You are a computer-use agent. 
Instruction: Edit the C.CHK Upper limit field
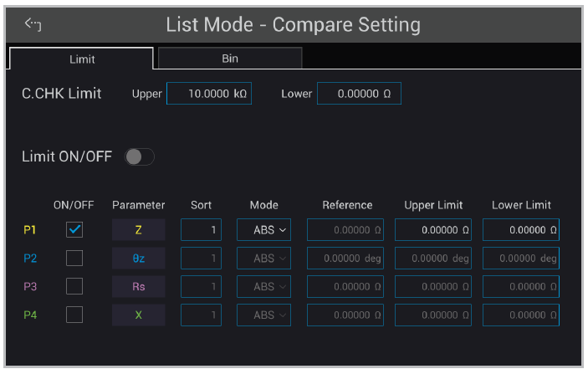208,94
